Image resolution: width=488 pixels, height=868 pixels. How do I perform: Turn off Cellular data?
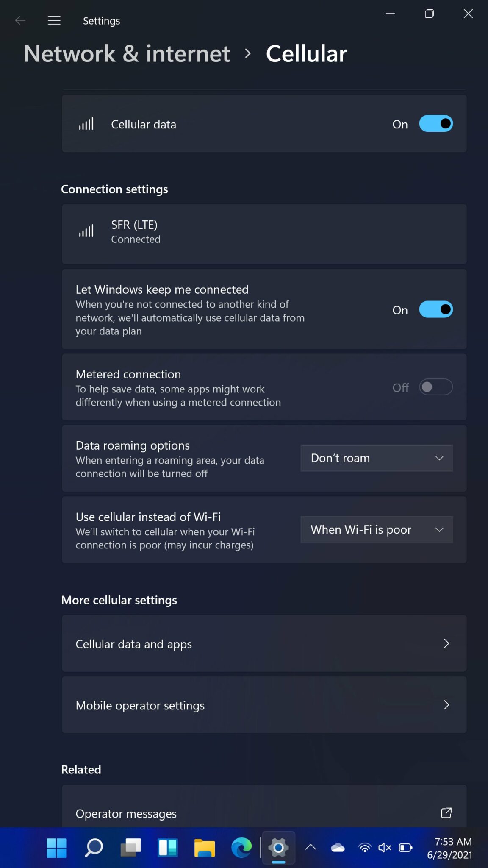pos(435,123)
